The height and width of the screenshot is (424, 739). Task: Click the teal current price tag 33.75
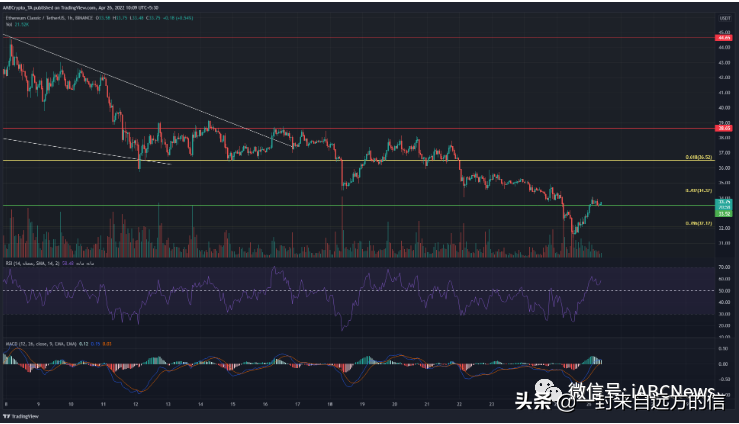[724, 202]
